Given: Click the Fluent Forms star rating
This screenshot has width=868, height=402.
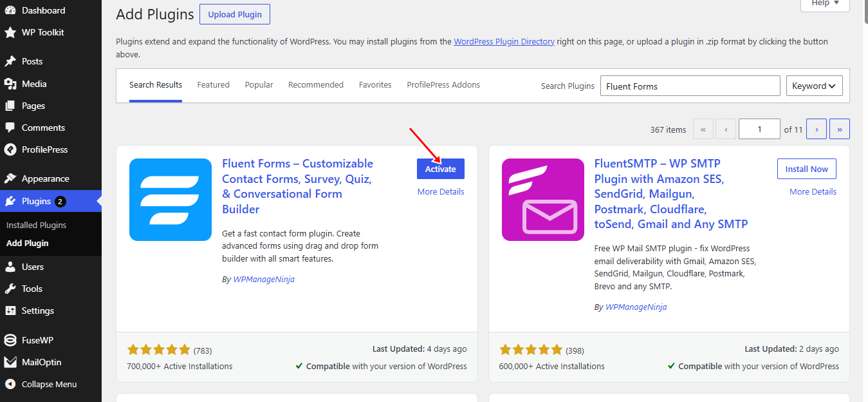Looking at the screenshot, I should click(159, 350).
